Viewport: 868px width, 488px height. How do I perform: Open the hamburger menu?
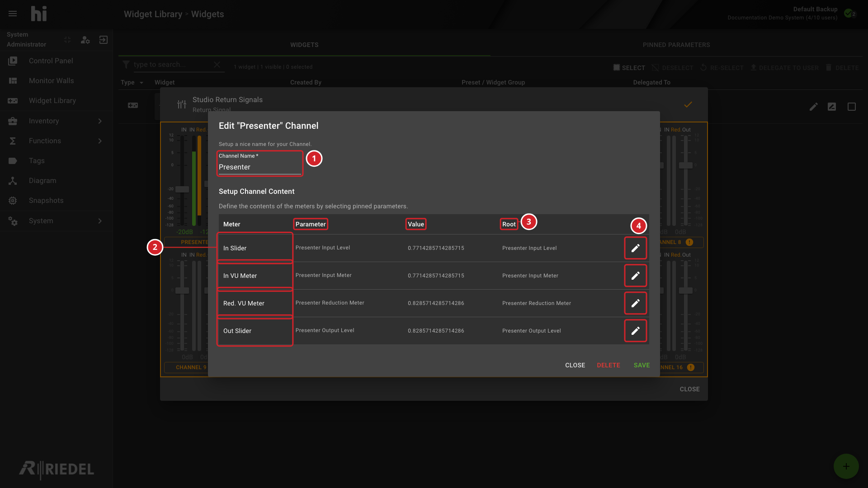pos(13,14)
